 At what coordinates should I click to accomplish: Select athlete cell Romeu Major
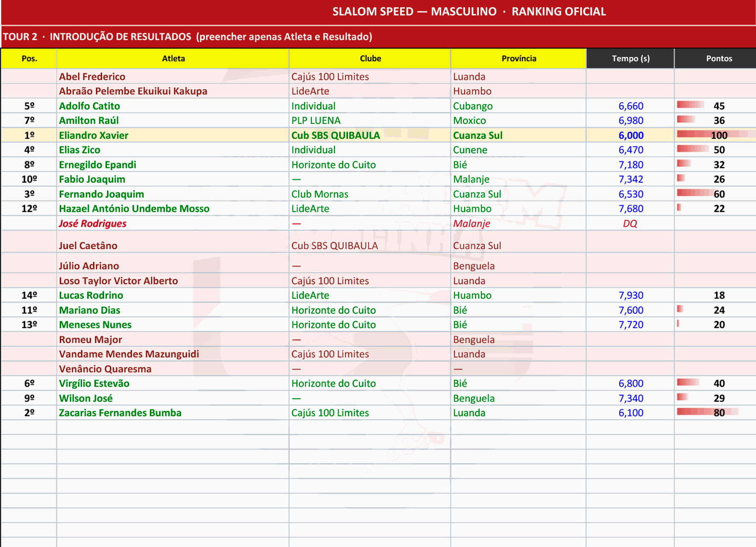click(x=173, y=339)
